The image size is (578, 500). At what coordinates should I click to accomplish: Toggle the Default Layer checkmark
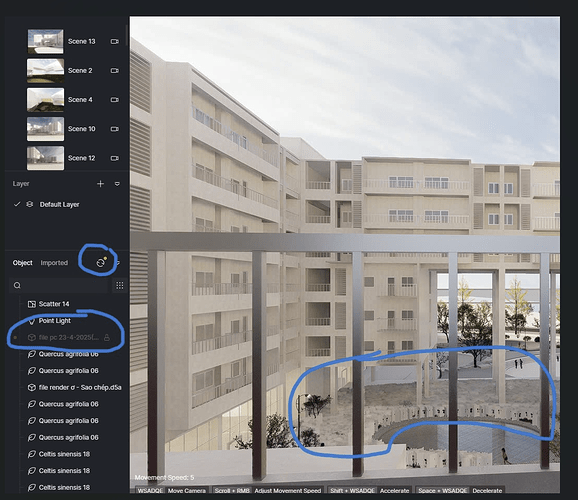pos(17,204)
